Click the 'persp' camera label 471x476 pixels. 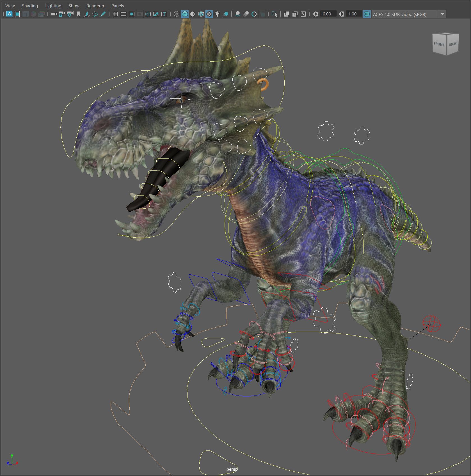[x=232, y=469]
